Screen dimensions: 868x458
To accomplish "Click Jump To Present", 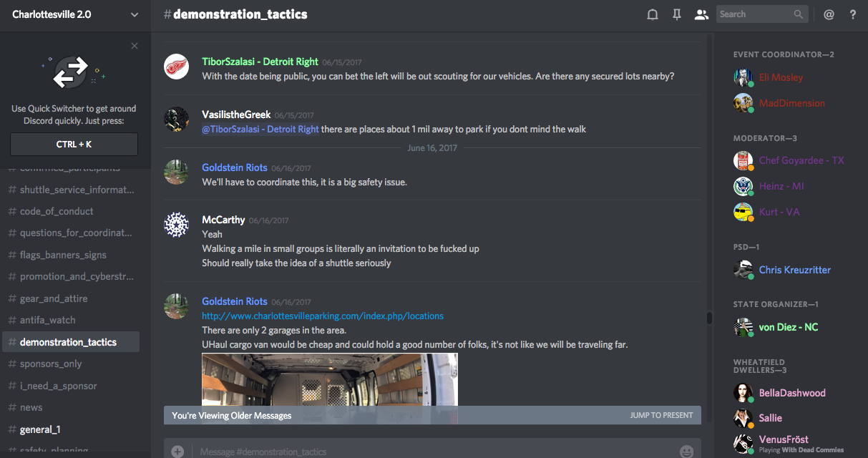I will click(x=661, y=415).
